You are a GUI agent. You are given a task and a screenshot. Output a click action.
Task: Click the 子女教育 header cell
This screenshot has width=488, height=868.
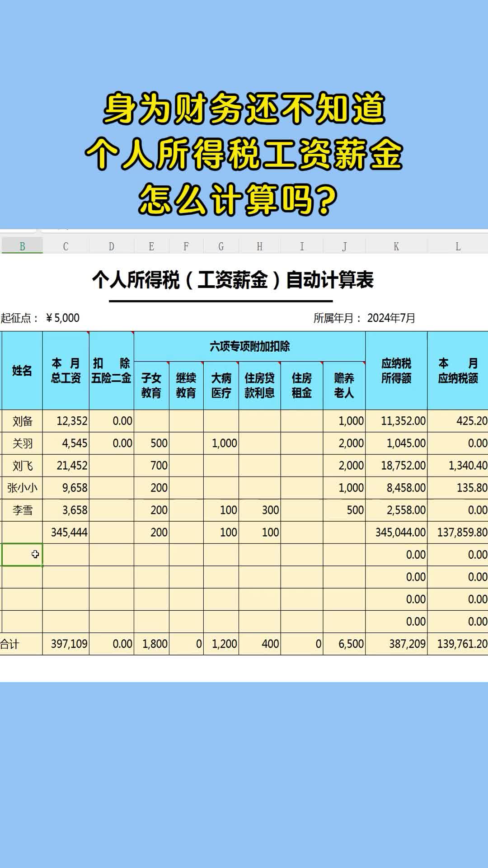tap(151, 386)
